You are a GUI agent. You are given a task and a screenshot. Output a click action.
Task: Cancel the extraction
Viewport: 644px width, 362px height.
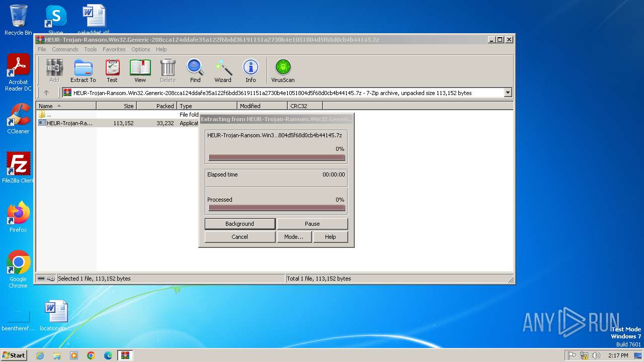[x=240, y=237]
